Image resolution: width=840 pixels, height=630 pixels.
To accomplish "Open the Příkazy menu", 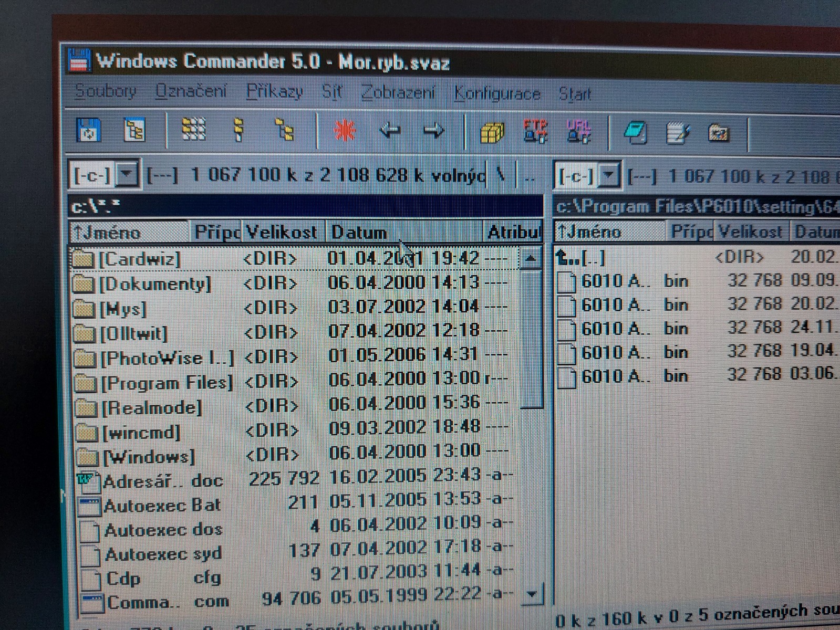I will (275, 92).
